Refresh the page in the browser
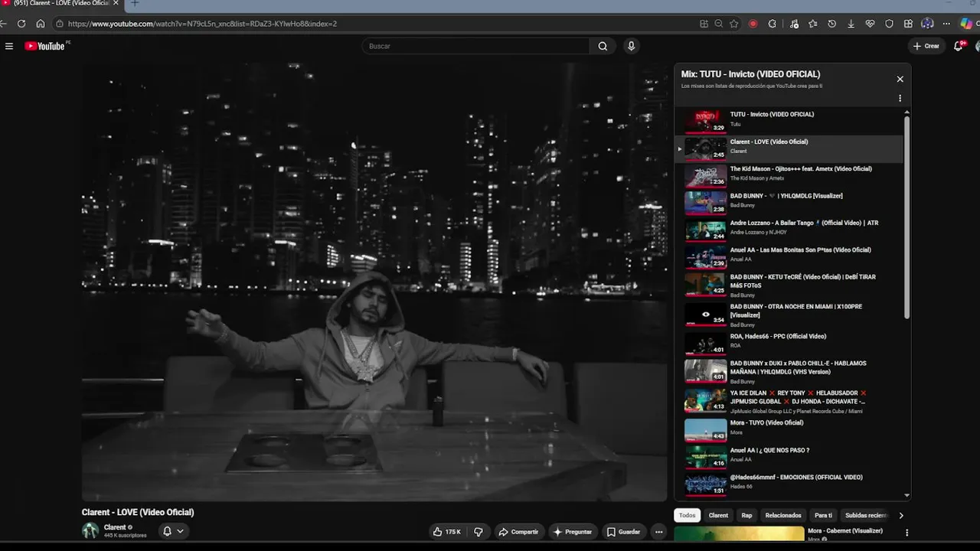 21,24
